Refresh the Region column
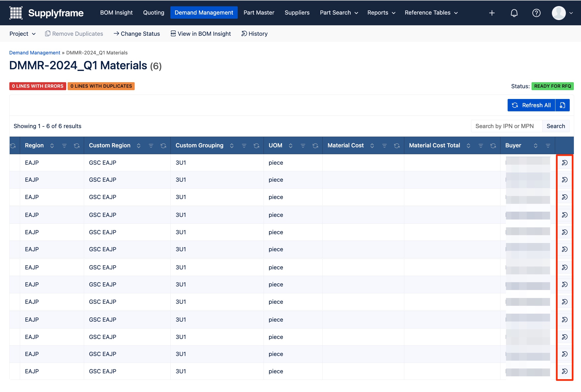581x392 pixels. click(77, 146)
